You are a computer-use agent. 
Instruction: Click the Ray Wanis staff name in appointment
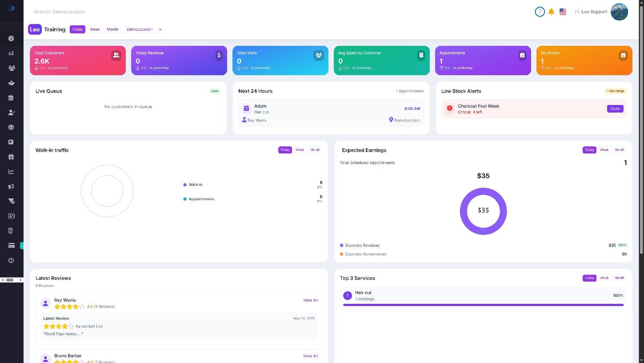(x=257, y=120)
